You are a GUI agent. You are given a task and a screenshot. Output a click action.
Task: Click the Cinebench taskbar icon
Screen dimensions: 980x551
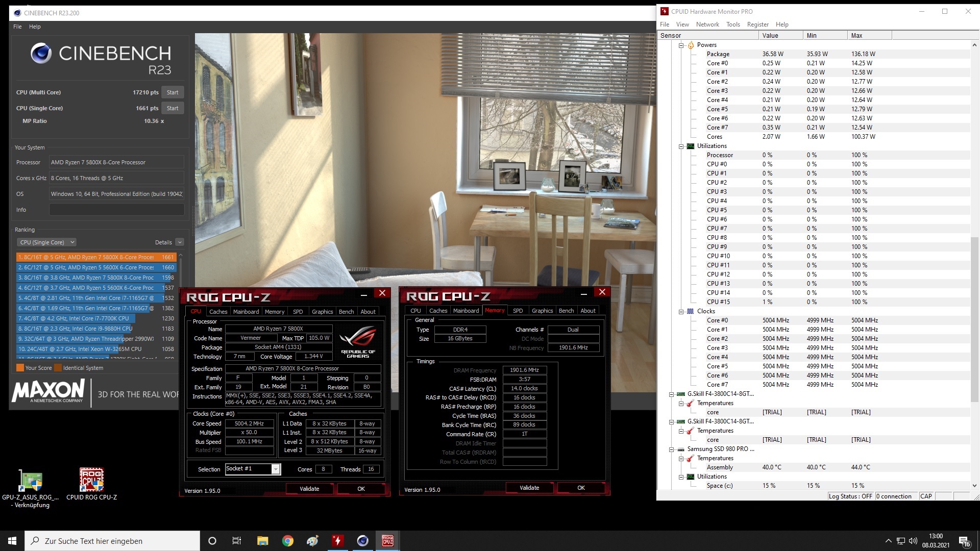(363, 541)
